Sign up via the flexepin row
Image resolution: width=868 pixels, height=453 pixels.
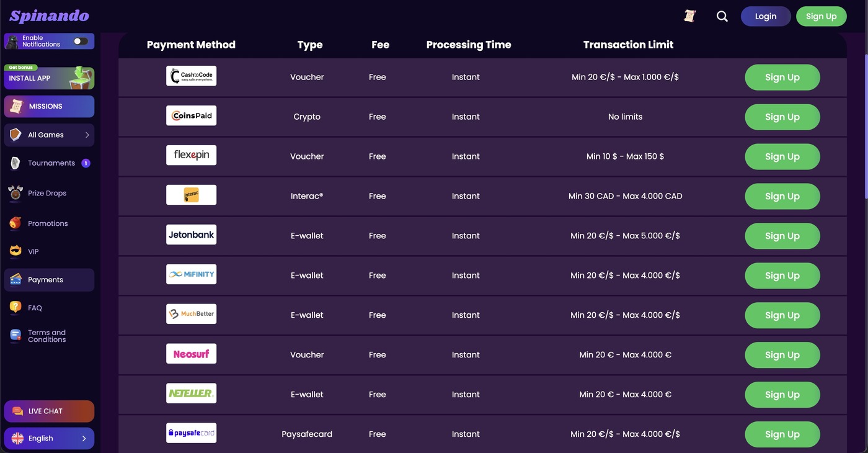782,156
